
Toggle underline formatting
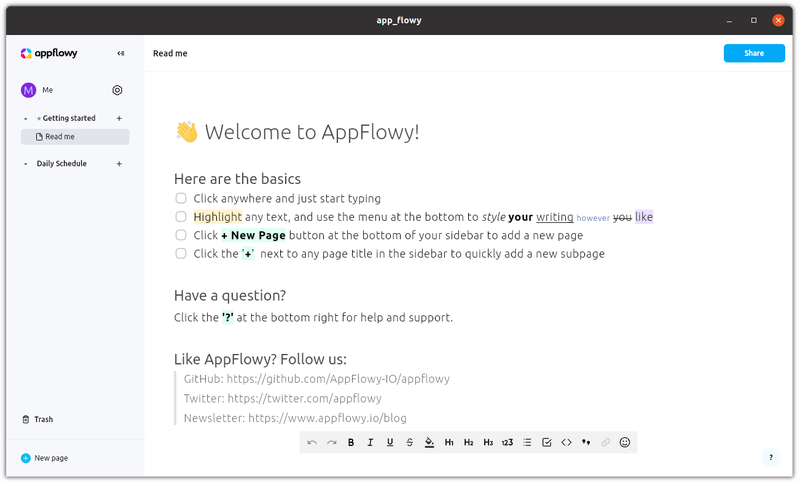point(390,443)
